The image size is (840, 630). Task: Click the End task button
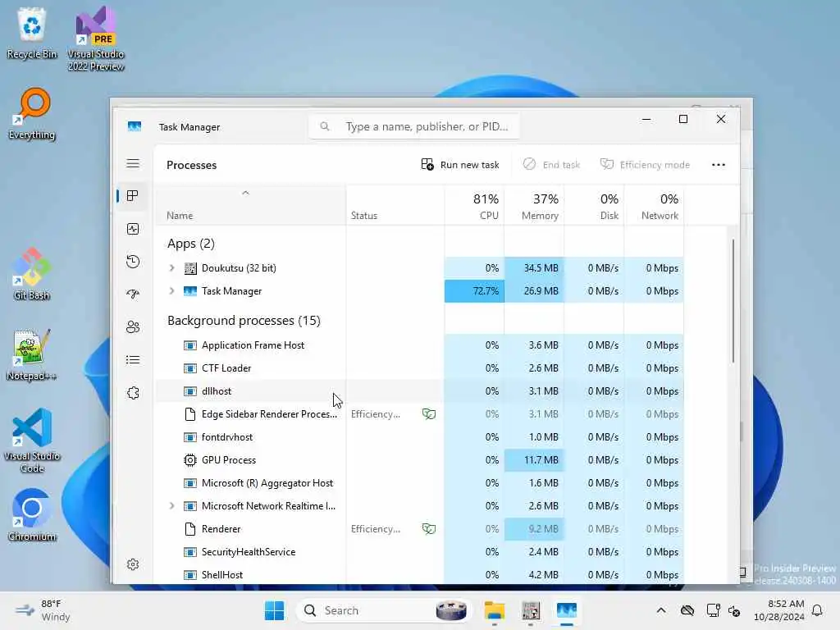pyautogui.click(x=552, y=164)
